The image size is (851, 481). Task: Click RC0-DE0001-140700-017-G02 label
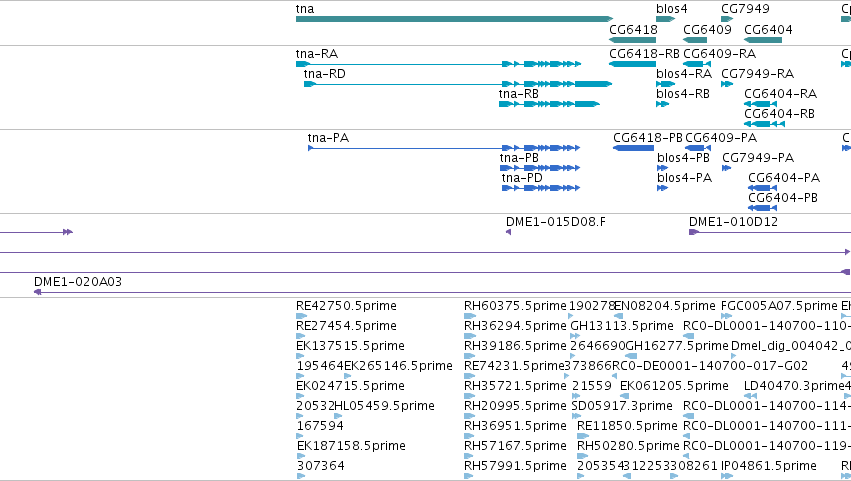point(710,366)
